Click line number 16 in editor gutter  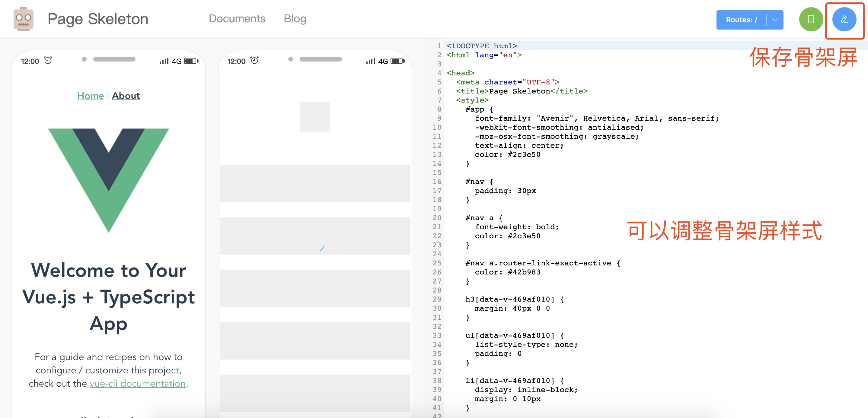[437, 182]
